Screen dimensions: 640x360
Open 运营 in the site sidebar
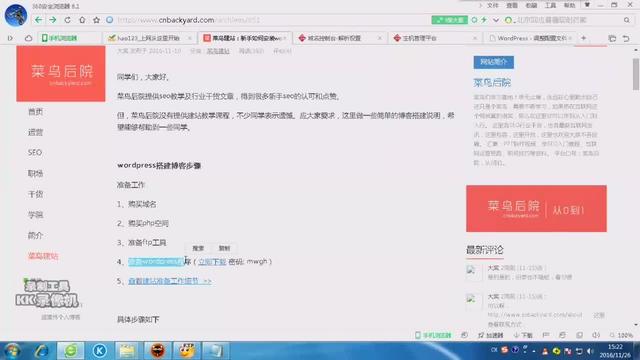pyautogui.click(x=36, y=132)
